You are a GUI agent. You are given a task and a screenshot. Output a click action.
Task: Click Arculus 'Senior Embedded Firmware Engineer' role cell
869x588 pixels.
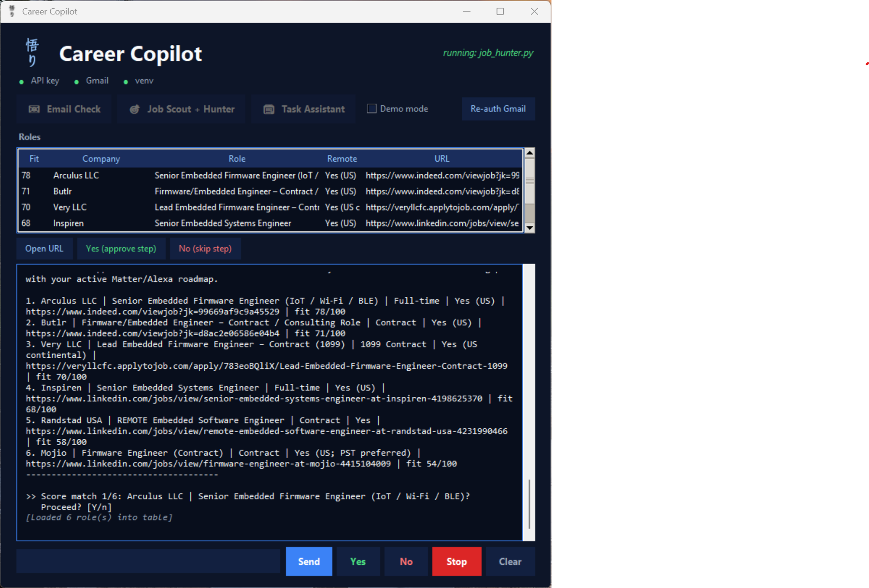(x=236, y=175)
